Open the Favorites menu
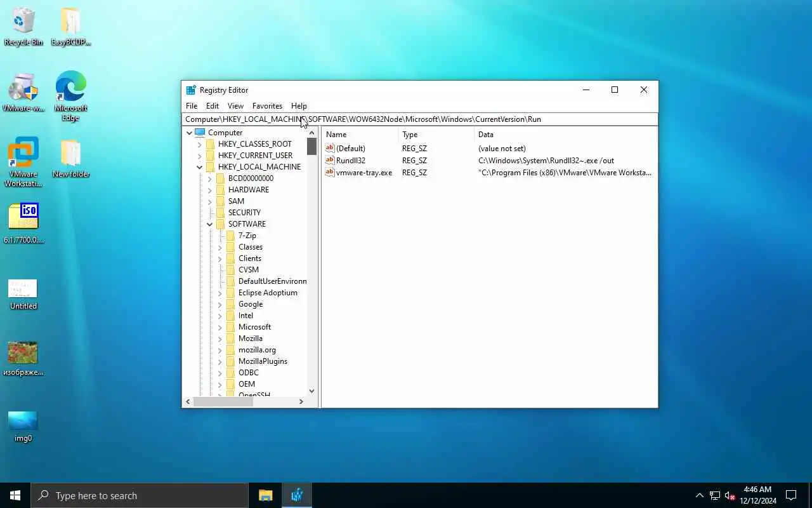This screenshot has height=508, width=812. (x=267, y=106)
